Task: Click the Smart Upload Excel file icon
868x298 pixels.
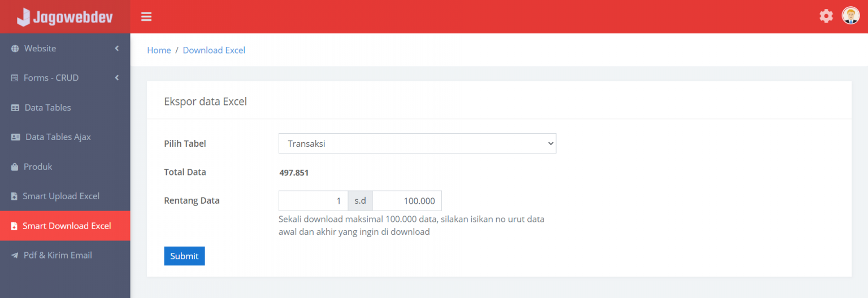Action: (15, 196)
